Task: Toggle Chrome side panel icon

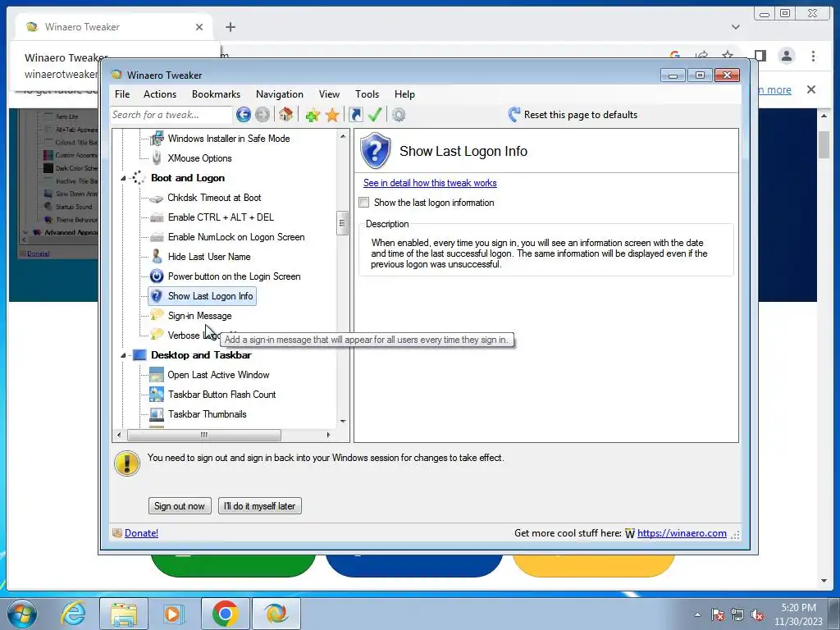Action: click(x=760, y=56)
